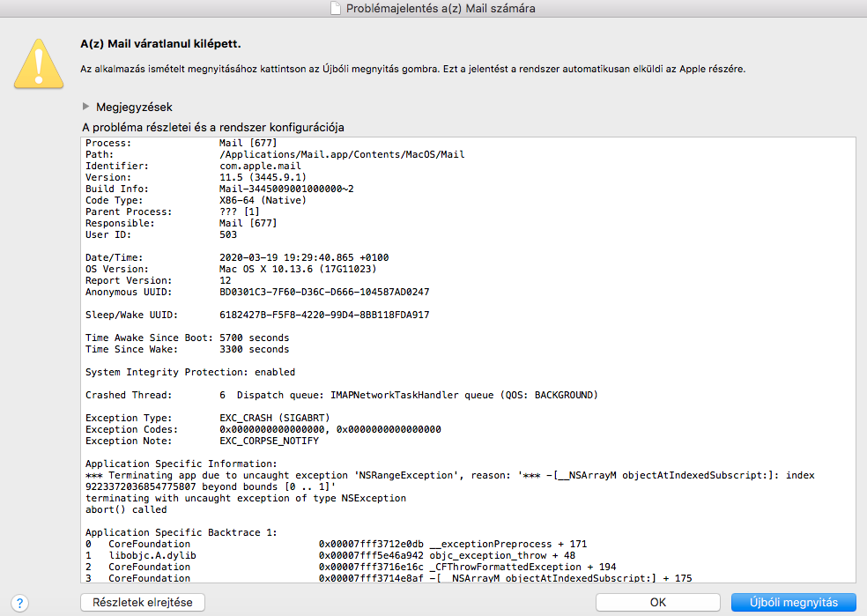867x616 pixels.
Task: Click the Report Version value 12
Action: pos(225,280)
